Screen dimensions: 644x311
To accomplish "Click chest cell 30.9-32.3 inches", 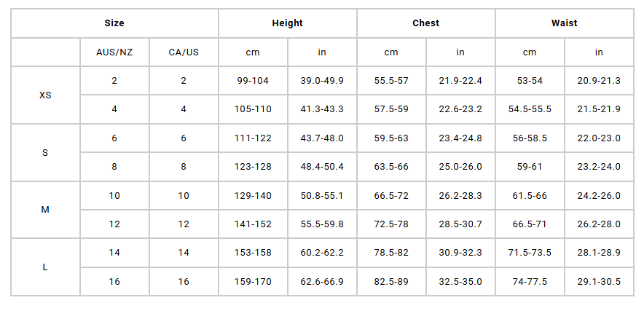I will tap(460, 253).
